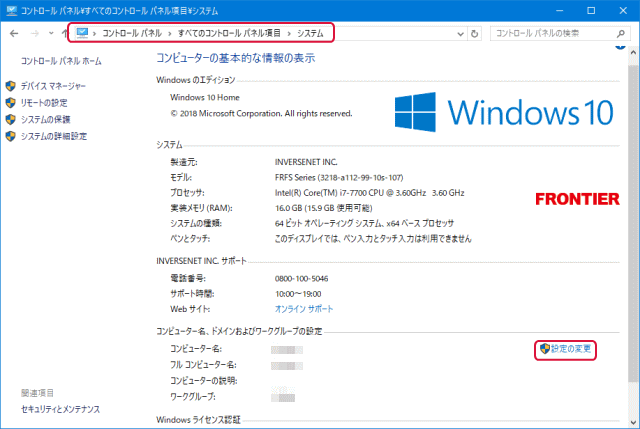Click scrollbar up arrow
Screen dimensions: 640x429
pos(633,52)
